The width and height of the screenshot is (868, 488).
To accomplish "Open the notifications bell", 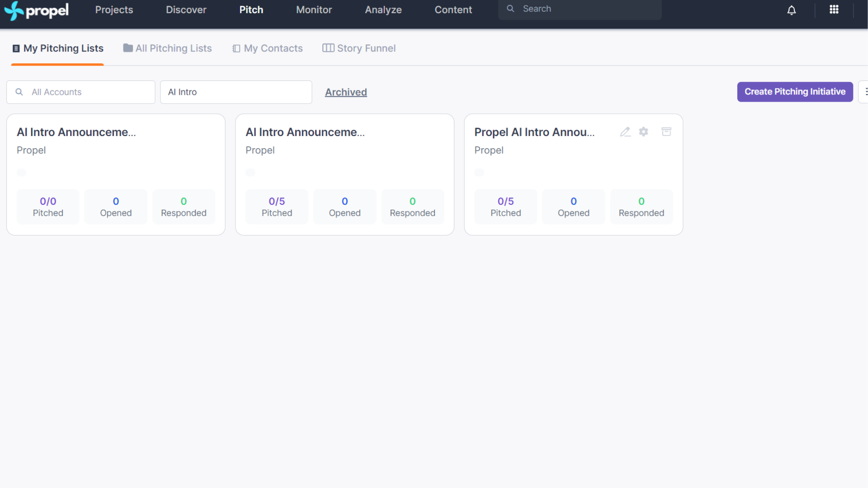I will [791, 10].
